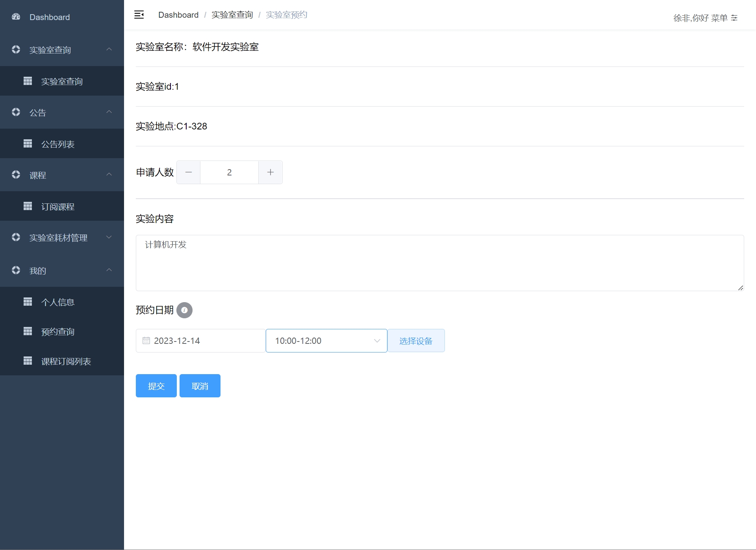Open the 10:00-12:00 time slot dropdown
This screenshot has height=550, width=756.
[x=326, y=341]
